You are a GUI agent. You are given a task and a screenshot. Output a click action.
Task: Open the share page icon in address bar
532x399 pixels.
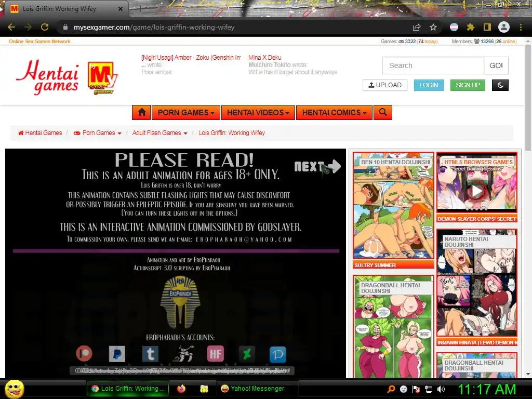pyautogui.click(x=417, y=27)
